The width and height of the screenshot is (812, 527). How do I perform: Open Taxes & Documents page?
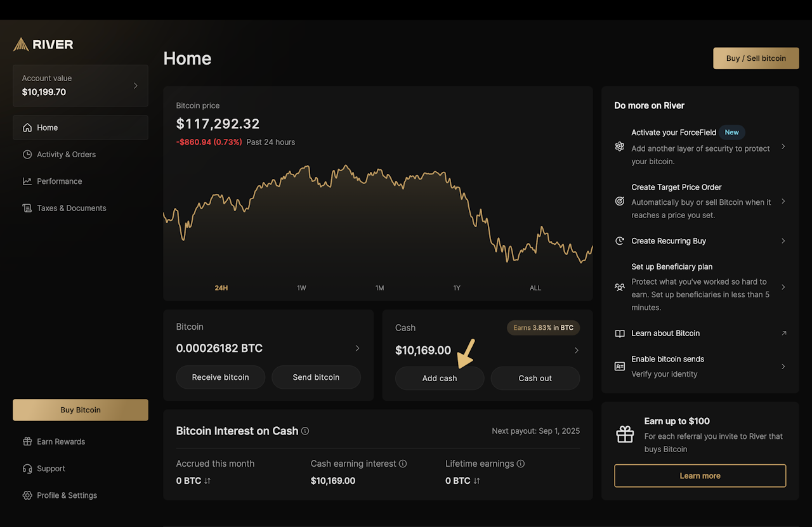(x=81, y=208)
